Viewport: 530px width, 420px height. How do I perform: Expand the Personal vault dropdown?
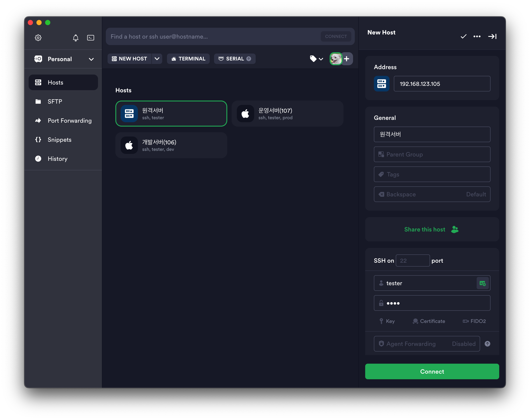click(x=91, y=59)
